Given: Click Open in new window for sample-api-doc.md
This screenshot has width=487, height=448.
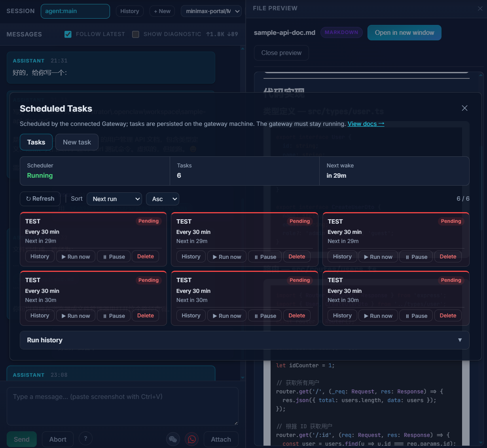Looking at the screenshot, I should pos(404,32).
